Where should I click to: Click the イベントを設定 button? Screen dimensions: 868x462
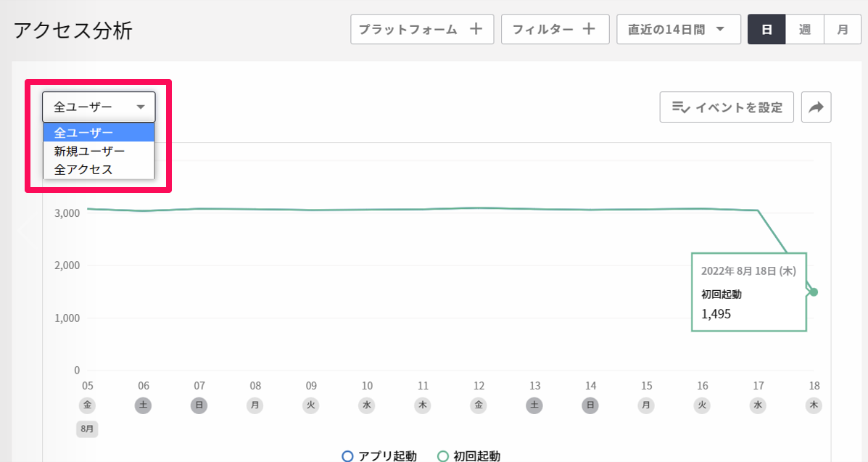point(727,107)
